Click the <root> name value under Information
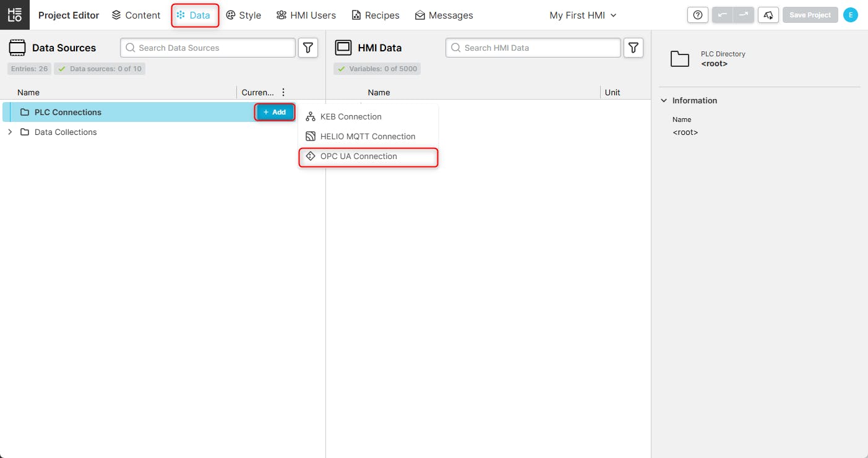This screenshot has width=868, height=458. [685, 132]
